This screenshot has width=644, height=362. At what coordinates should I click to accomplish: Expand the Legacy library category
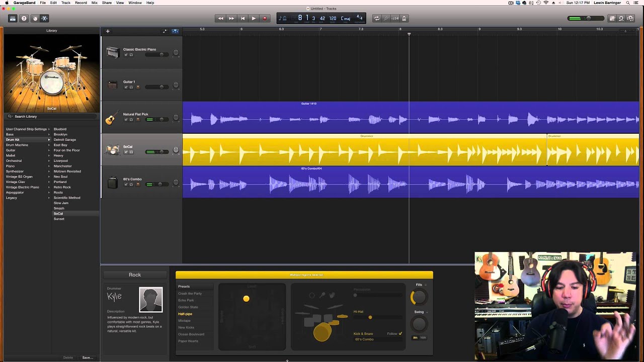pyautogui.click(x=49, y=198)
